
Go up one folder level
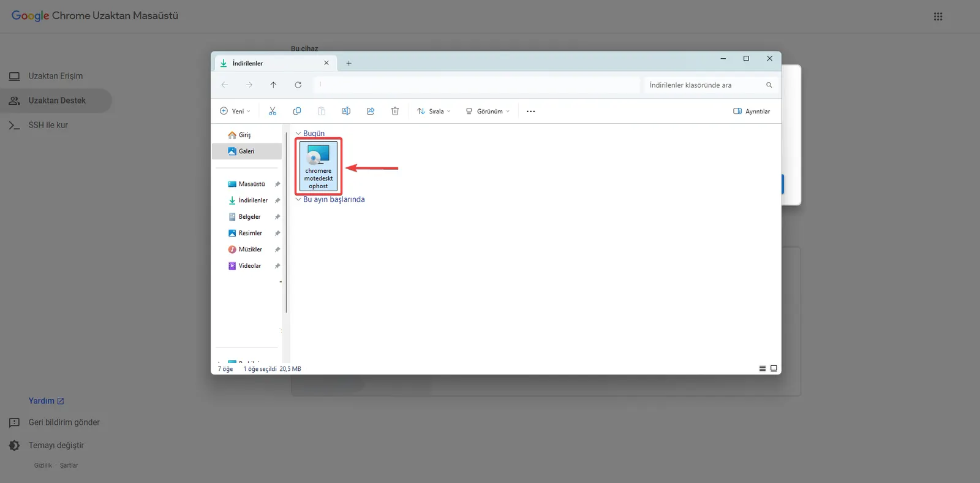pyautogui.click(x=273, y=85)
